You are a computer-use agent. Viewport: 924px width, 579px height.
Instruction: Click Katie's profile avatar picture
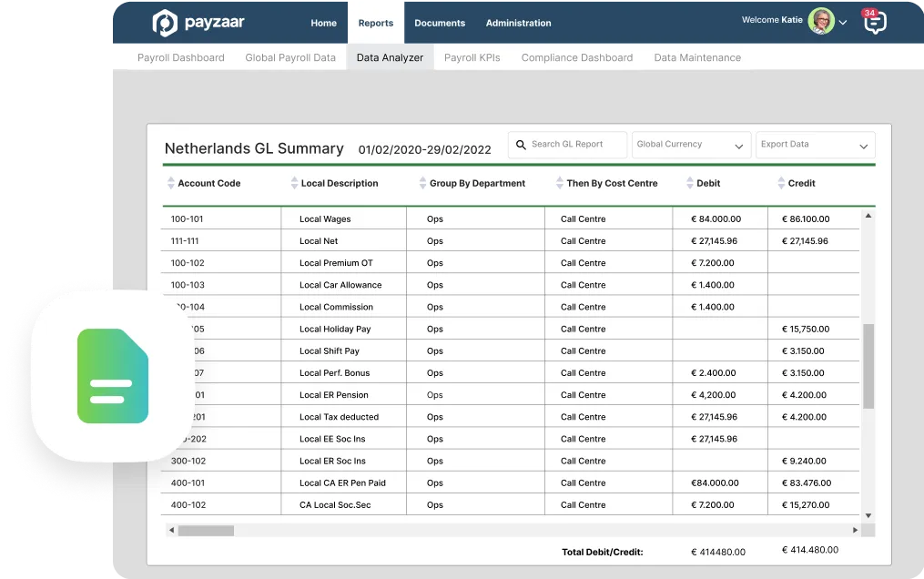tap(820, 20)
